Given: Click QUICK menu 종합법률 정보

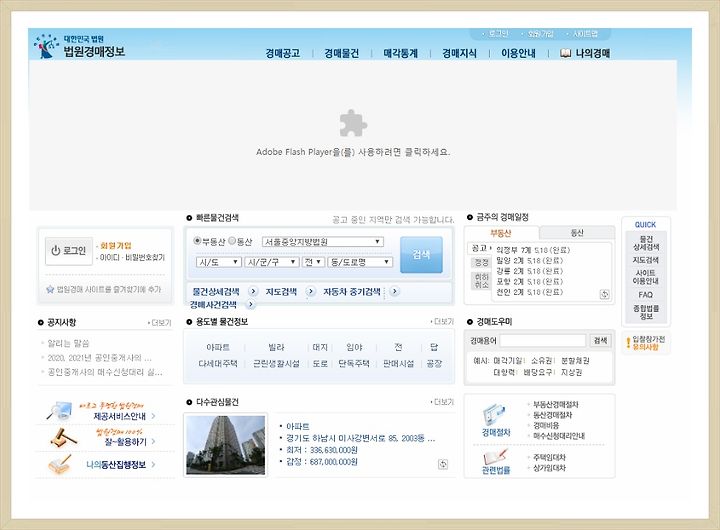Looking at the screenshot, I should point(646,312).
